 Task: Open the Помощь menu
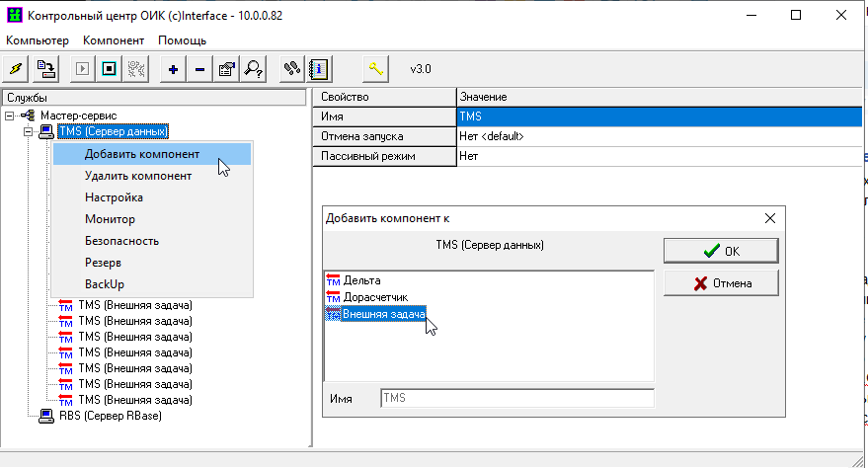point(182,40)
